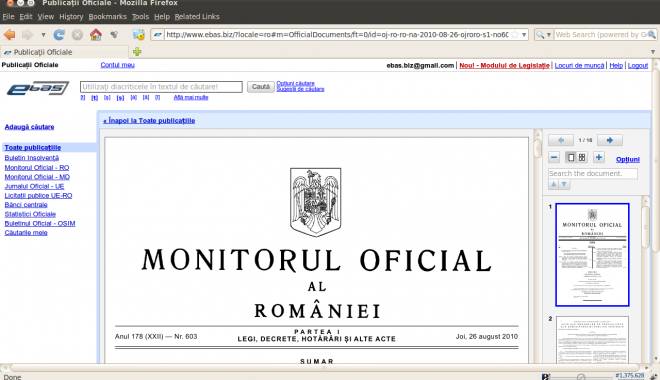Viewport: 660px width, 380px height.
Task: Select page 1 thumbnail
Action: pos(592,255)
